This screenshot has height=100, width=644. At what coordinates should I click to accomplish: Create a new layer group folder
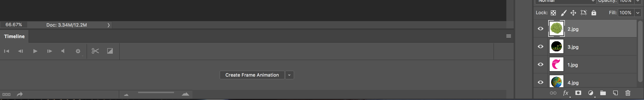pyautogui.click(x=603, y=93)
